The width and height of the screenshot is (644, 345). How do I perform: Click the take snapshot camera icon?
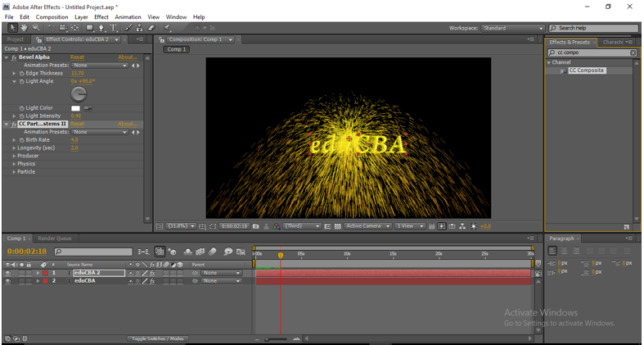click(256, 226)
